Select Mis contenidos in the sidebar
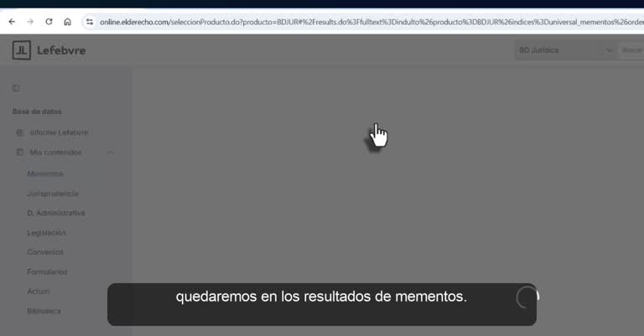This screenshot has width=644, height=336. click(55, 152)
